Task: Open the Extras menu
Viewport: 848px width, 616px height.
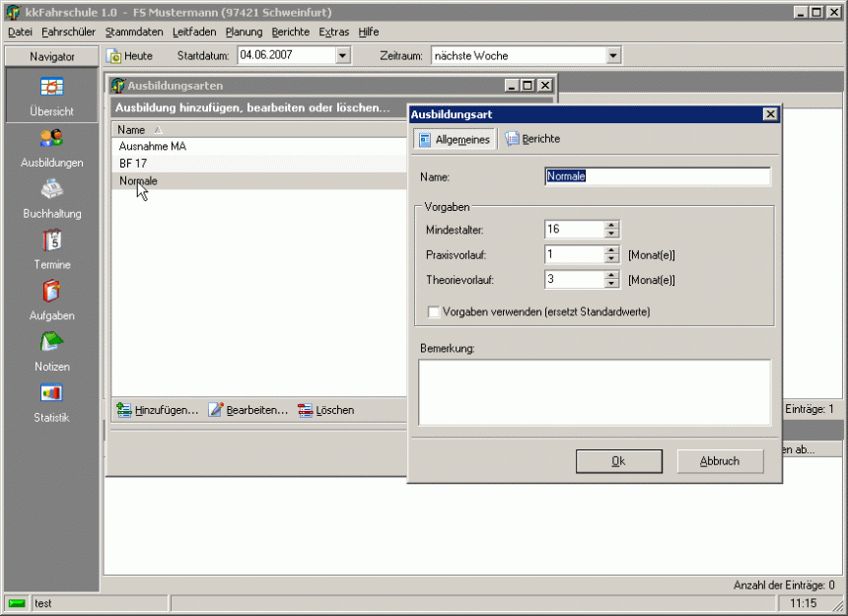Action: 333,32
